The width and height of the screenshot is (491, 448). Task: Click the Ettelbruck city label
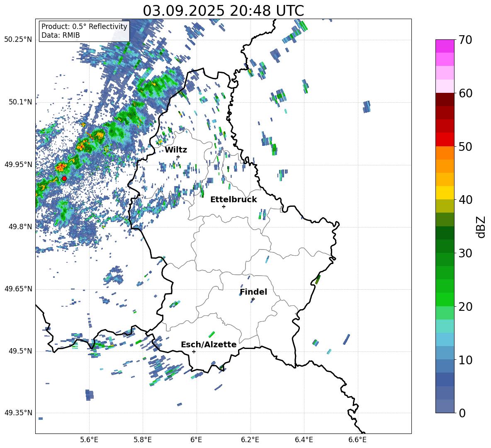[233, 200]
